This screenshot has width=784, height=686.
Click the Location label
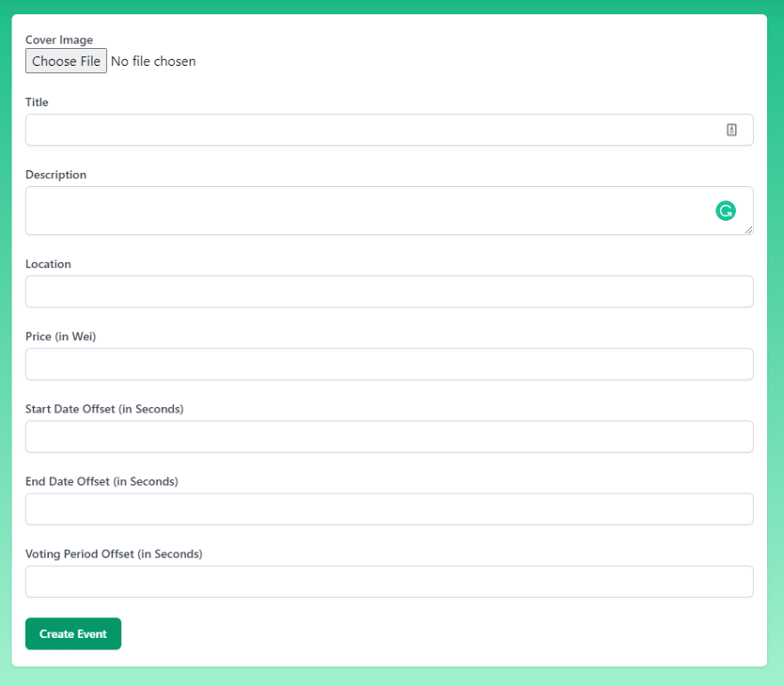pyautogui.click(x=48, y=264)
